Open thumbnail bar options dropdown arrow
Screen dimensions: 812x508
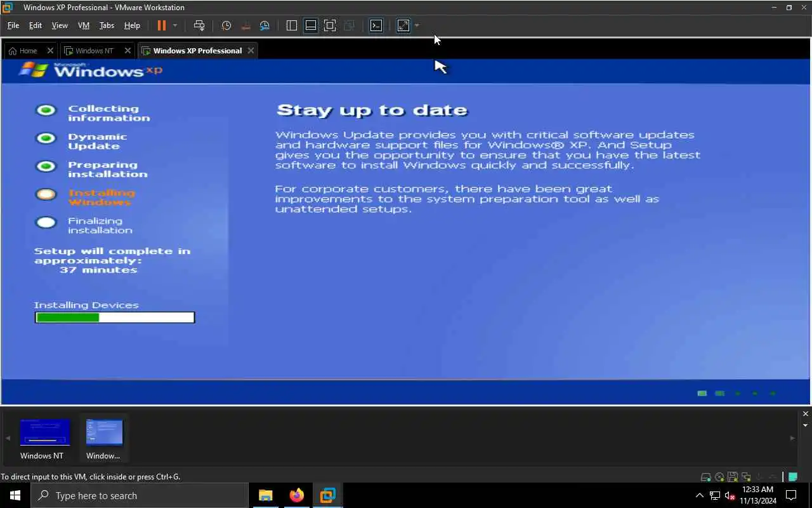click(806, 425)
